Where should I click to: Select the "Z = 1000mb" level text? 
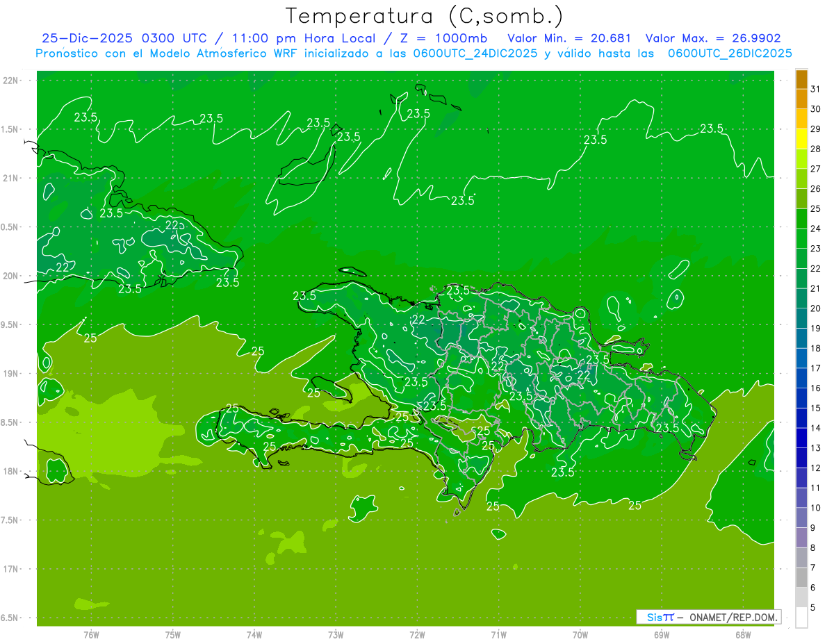(442, 38)
